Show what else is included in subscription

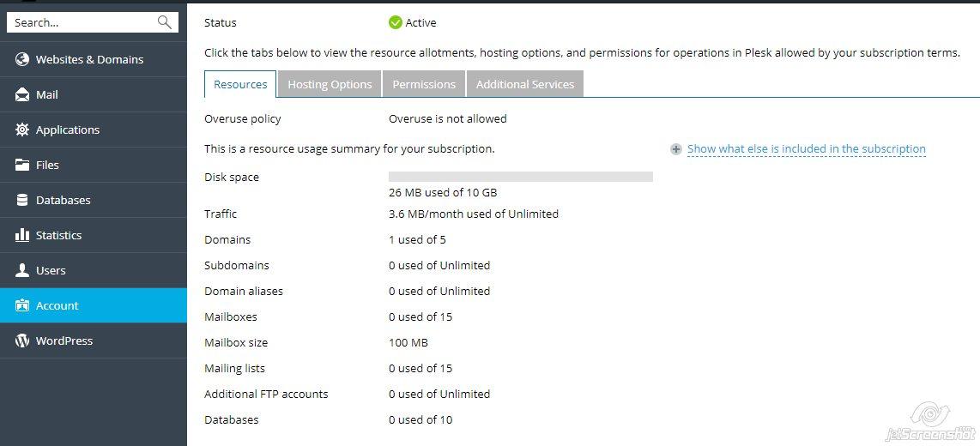coord(806,148)
